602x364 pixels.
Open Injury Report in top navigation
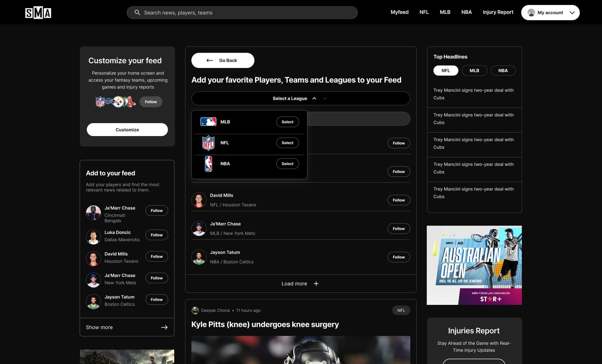[x=498, y=12]
